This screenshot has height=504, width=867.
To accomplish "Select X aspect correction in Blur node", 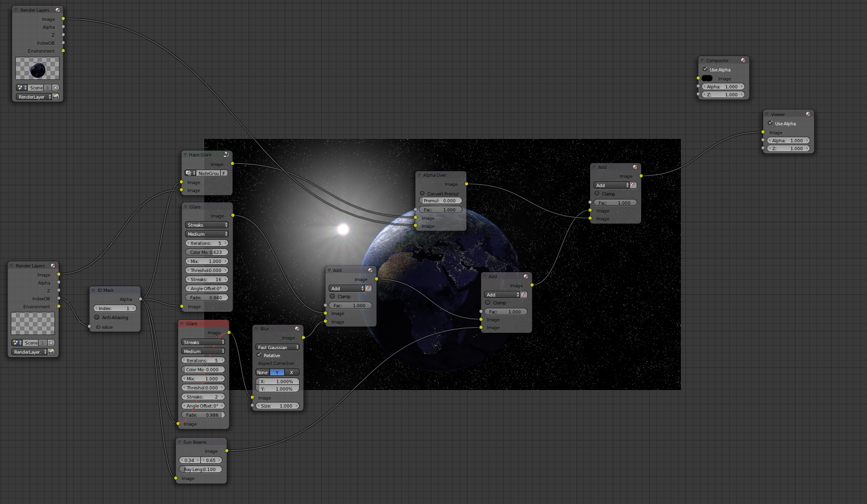I will pyautogui.click(x=292, y=372).
